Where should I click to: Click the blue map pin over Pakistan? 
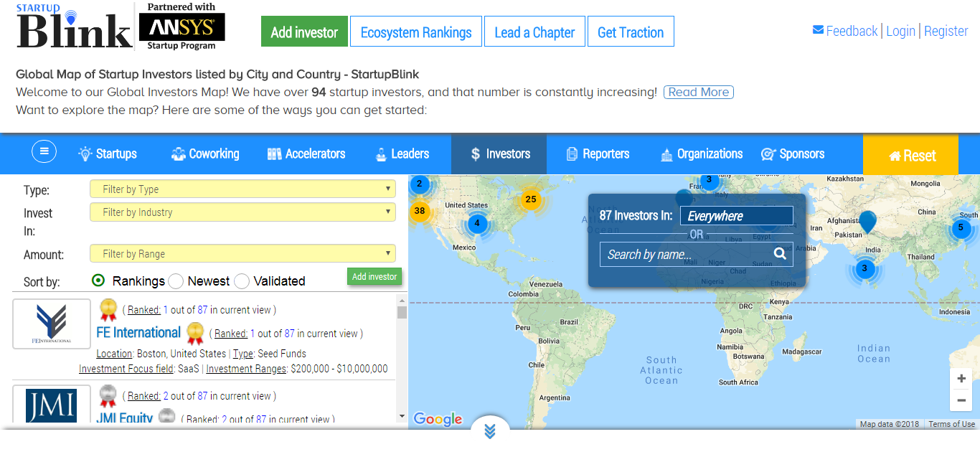tap(867, 221)
